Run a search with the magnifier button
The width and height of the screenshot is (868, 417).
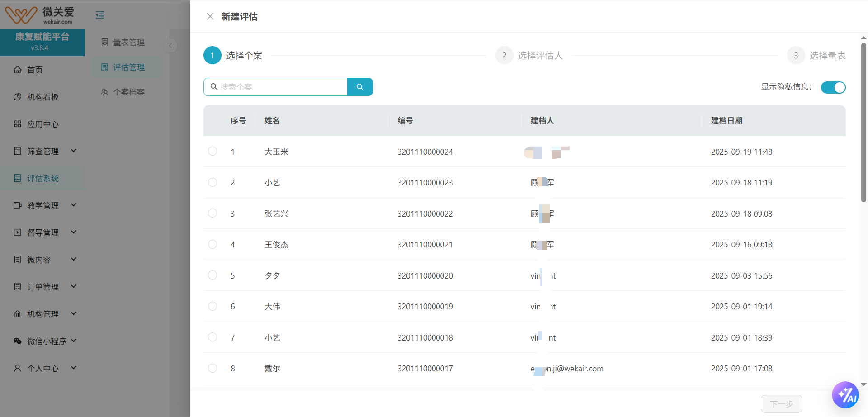point(360,86)
